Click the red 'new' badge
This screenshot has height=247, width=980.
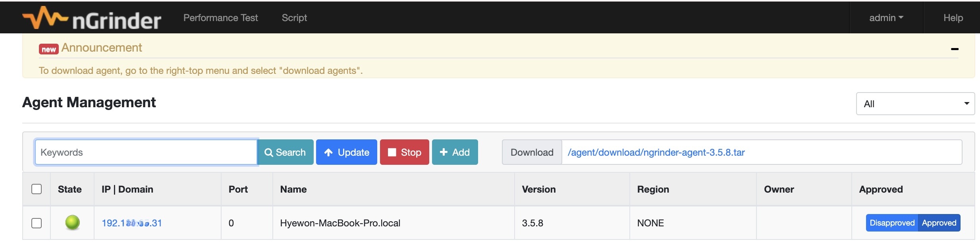[x=48, y=49]
